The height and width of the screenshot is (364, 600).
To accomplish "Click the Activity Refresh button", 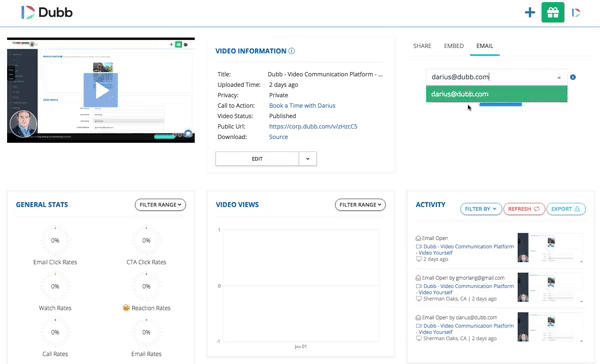I will point(524,209).
